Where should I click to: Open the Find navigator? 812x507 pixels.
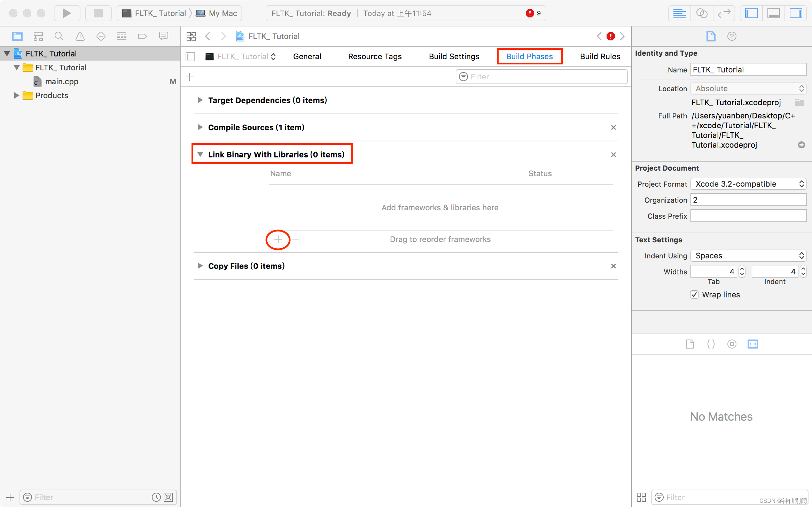pos(59,36)
